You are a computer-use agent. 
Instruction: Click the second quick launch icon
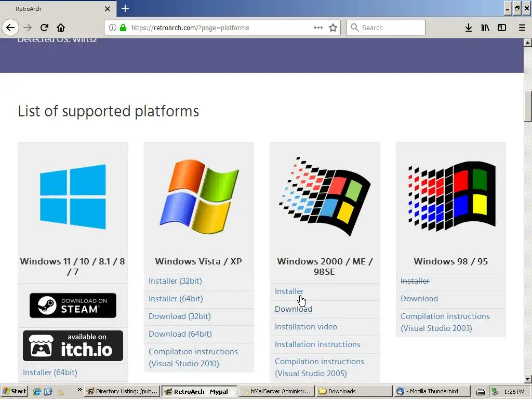pyautogui.click(x=48, y=392)
